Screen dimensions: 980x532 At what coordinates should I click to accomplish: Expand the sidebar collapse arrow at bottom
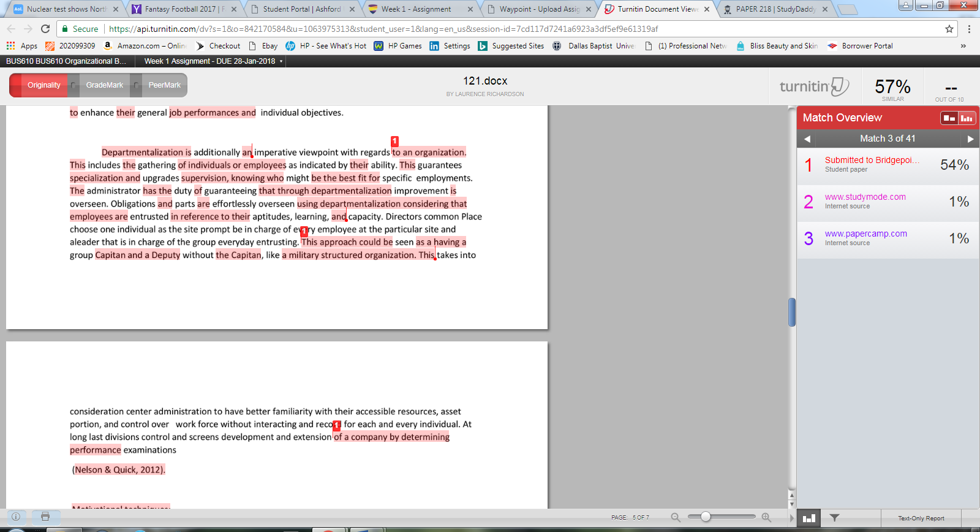(791, 518)
